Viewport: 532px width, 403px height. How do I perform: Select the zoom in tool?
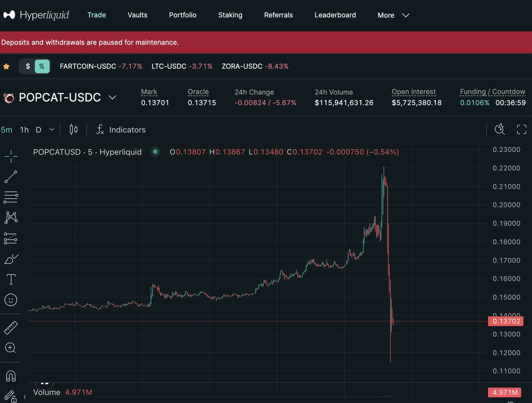[11, 348]
